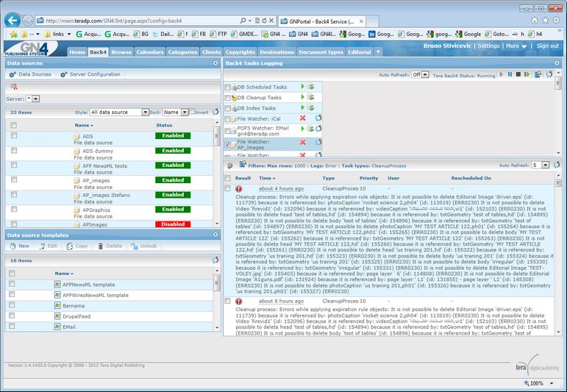Refresh the File Watcher: iCal task
Image resolution: width=567 pixels, height=392 pixels.
318,118
